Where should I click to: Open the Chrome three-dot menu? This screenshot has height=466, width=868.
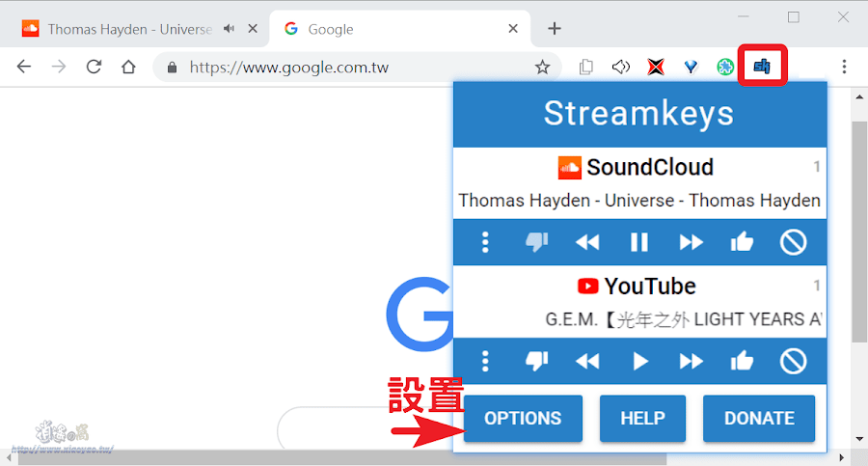click(x=844, y=67)
